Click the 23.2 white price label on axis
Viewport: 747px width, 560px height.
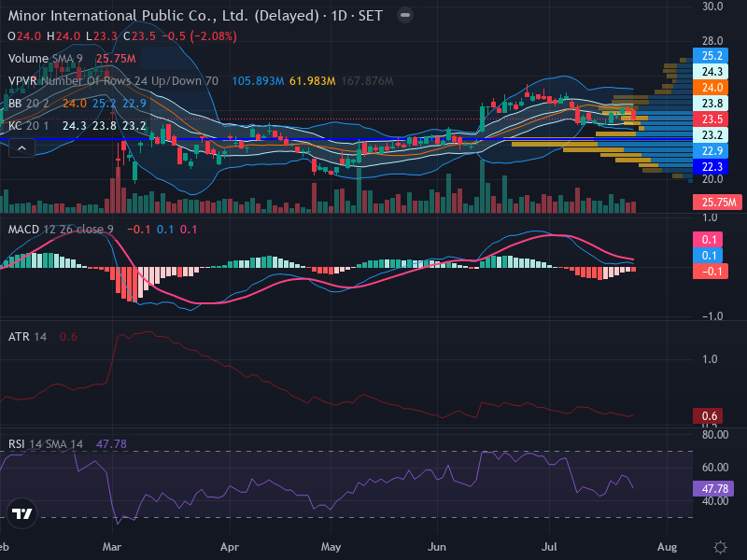[x=711, y=135]
